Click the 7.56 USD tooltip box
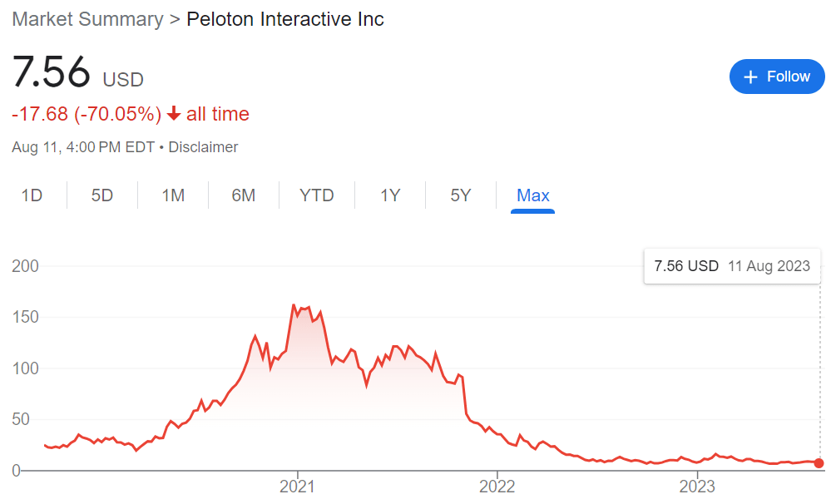This screenshot has height=504, width=831. click(x=732, y=266)
